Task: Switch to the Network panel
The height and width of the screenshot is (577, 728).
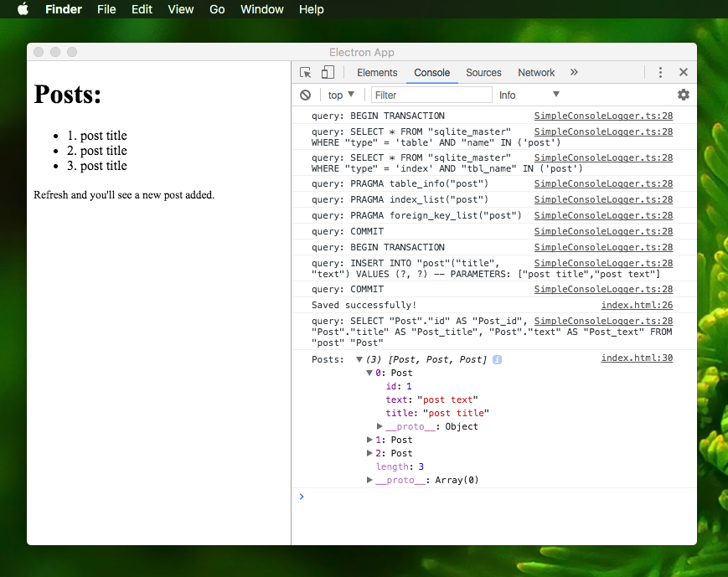Action: tap(535, 72)
